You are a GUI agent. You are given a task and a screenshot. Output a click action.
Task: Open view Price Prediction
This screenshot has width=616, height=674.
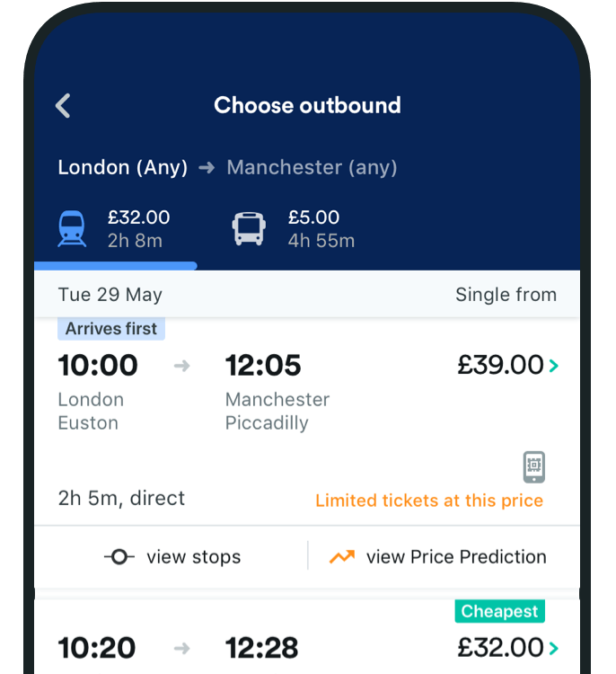[x=437, y=556]
